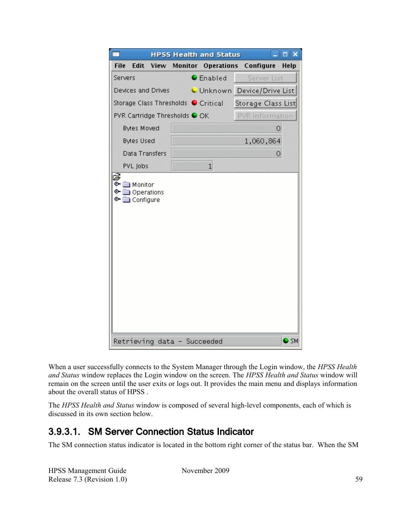Click the Data Transfers value field
Viewport: 411px width, 532px height.
point(227,153)
